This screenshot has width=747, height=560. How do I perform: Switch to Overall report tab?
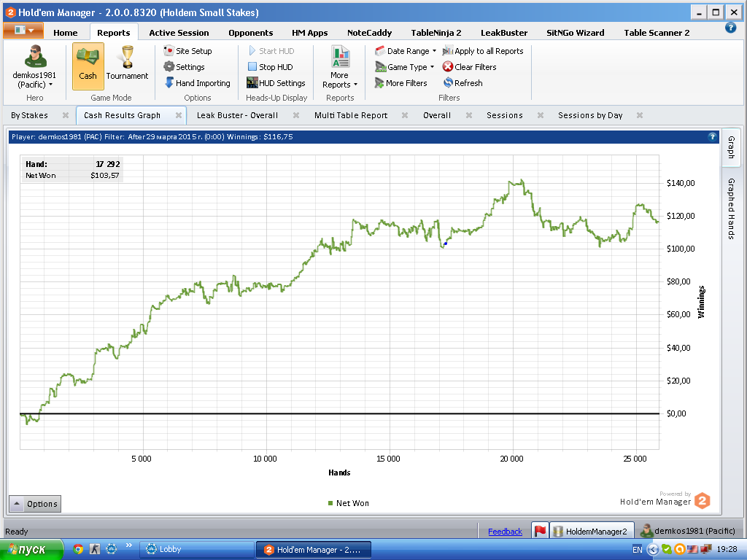[x=437, y=115]
